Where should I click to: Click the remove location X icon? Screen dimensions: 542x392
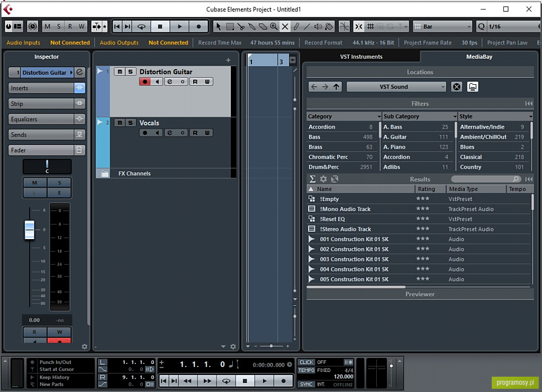(x=457, y=87)
